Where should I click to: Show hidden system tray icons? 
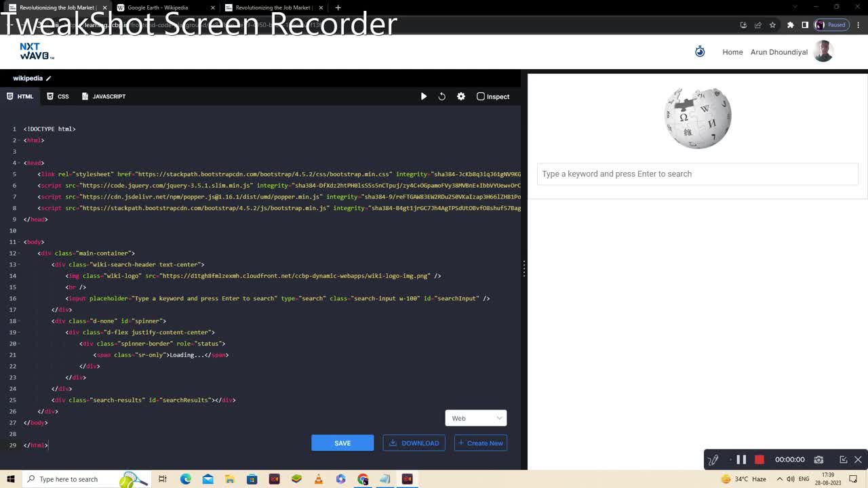tap(780, 479)
